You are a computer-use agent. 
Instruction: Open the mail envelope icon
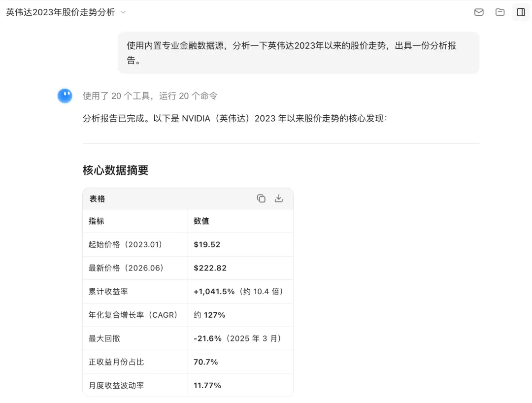click(479, 12)
